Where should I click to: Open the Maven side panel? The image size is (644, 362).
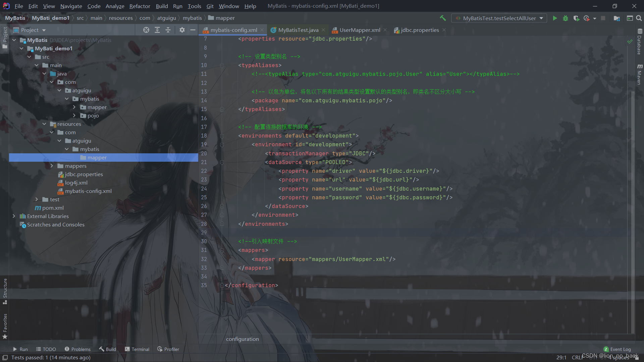[x=639, y=74]
